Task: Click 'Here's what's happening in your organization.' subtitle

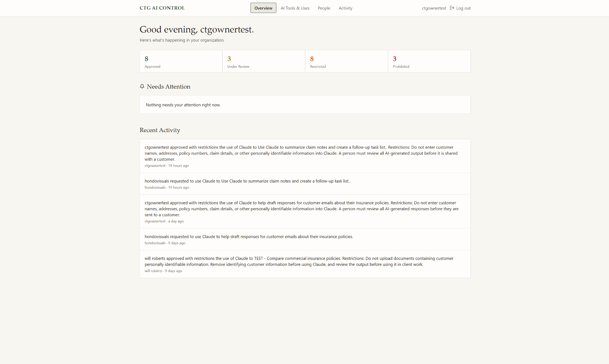Action: point(182,40)
